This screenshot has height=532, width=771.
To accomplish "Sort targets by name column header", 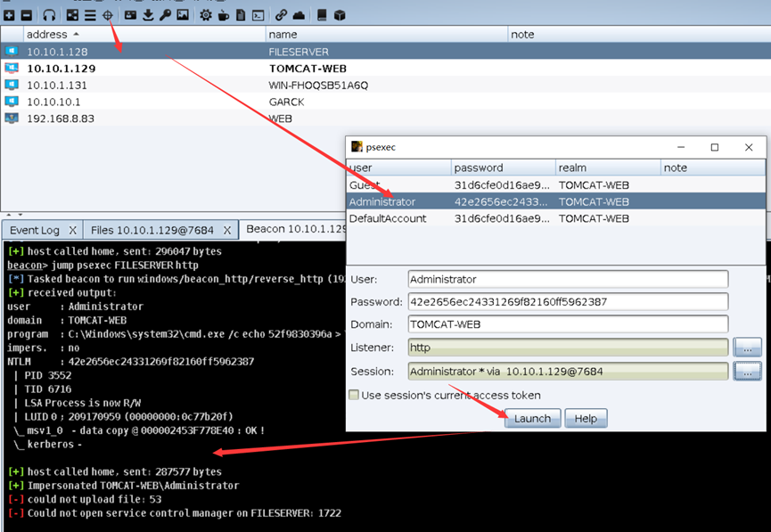I will [x=387, y=35].
